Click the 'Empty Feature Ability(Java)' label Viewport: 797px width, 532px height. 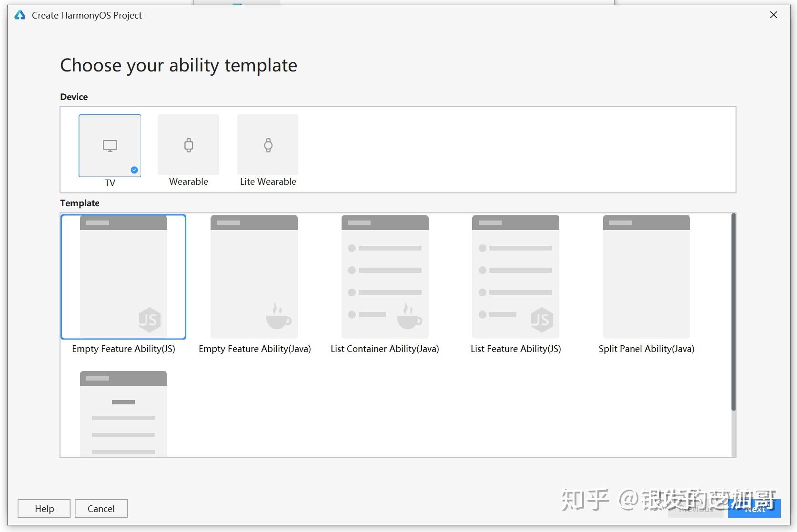(x=254, y=349)
